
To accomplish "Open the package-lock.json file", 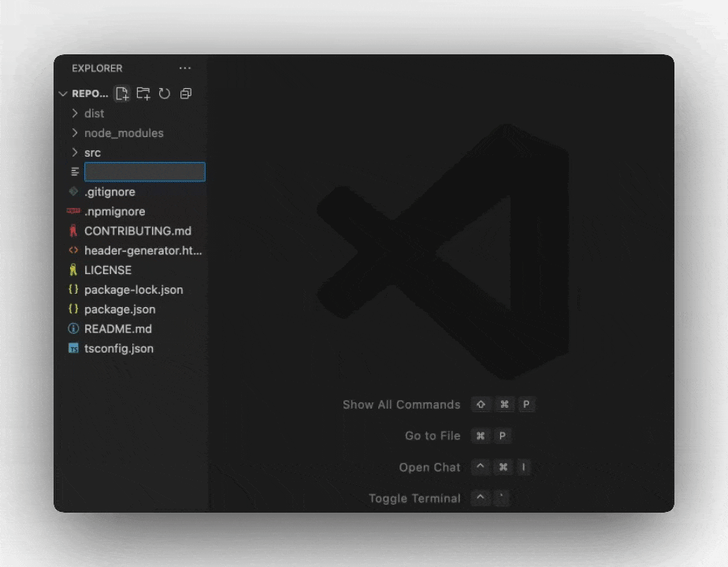I will click(x=132, y=289).
